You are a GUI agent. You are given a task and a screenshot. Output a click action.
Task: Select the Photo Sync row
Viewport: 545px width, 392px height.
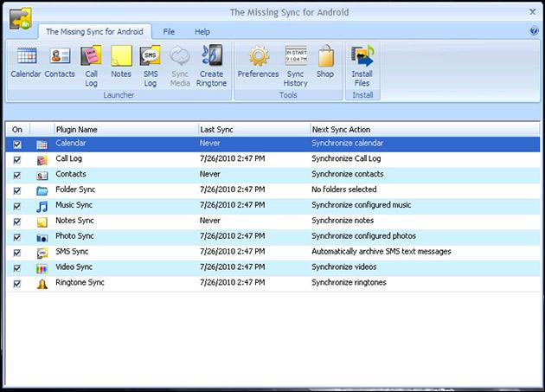coord(74,236)
